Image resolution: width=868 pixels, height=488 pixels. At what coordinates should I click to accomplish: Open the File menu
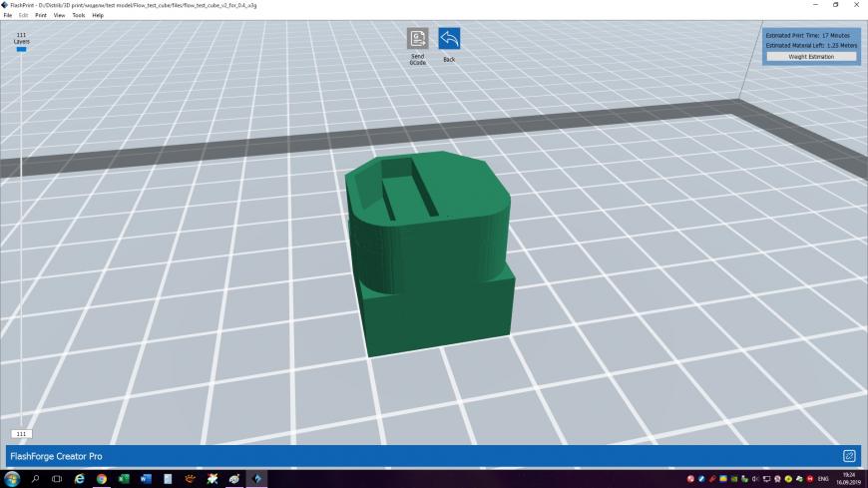click(8, 16)
